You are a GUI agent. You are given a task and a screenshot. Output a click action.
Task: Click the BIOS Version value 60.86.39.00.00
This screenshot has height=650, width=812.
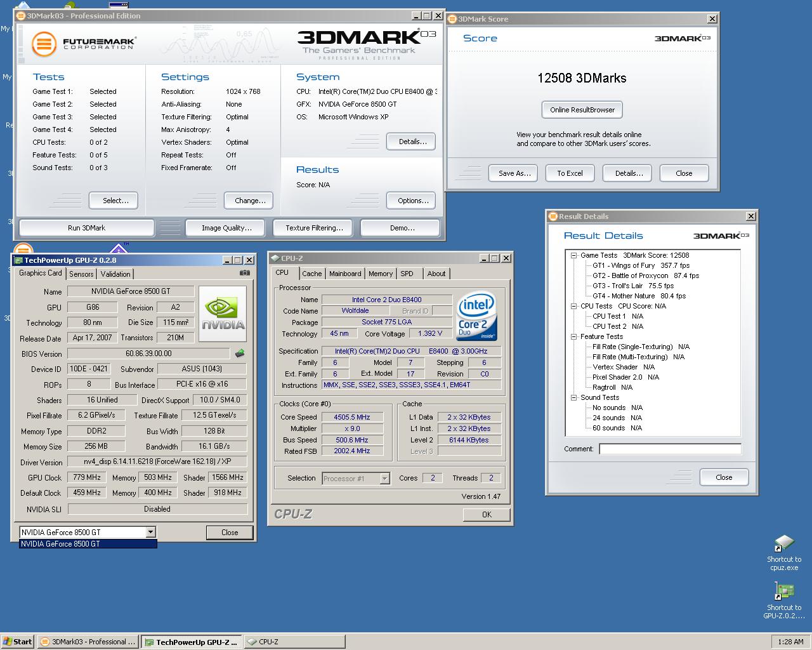(x=148, y=354)
